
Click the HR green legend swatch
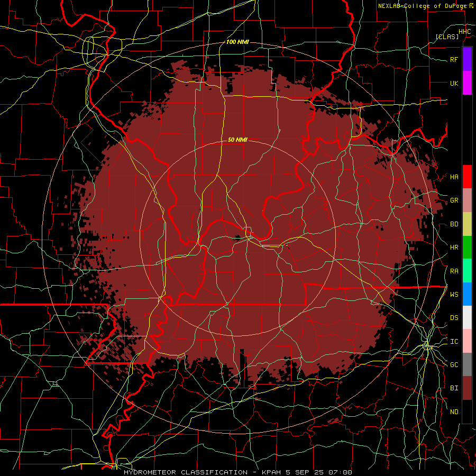pos(467,247)
